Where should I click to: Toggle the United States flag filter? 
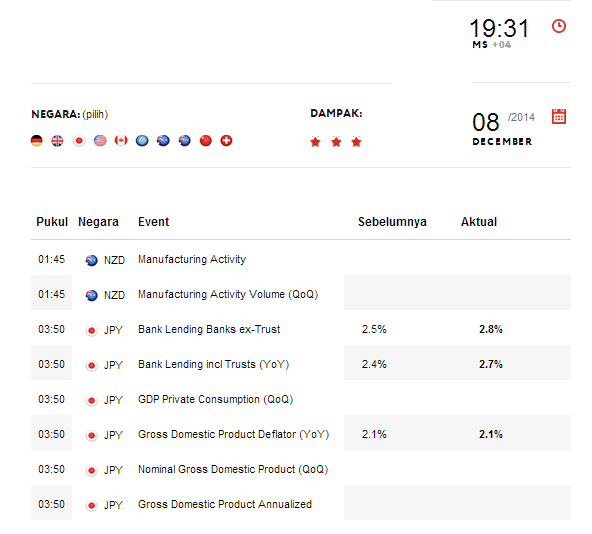pyautogui.click(x=100, y=140)
